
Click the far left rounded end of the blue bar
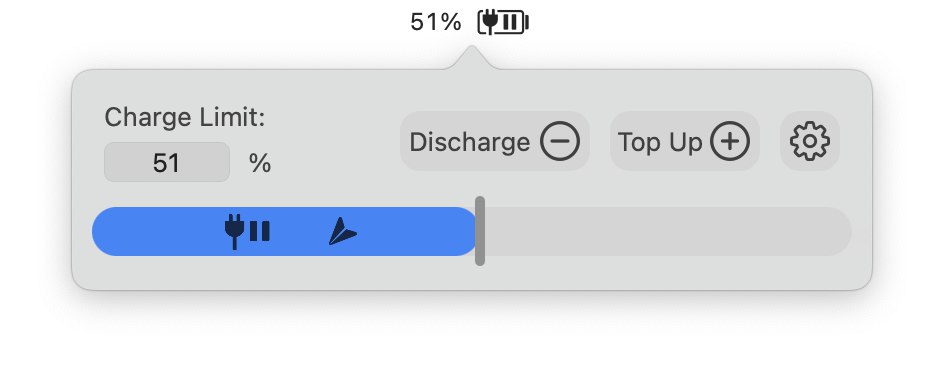tap(104, 231)
